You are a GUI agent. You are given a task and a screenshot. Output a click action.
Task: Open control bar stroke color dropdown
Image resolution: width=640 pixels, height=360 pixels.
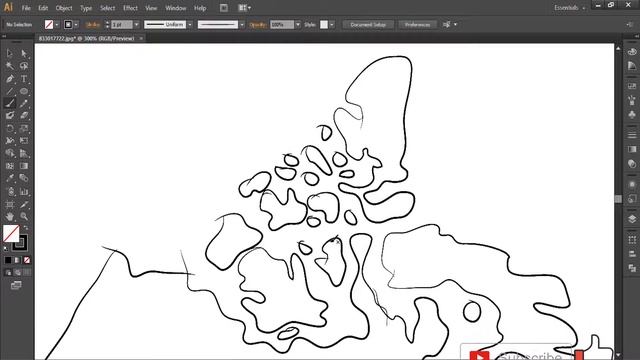tap(76, 25)
